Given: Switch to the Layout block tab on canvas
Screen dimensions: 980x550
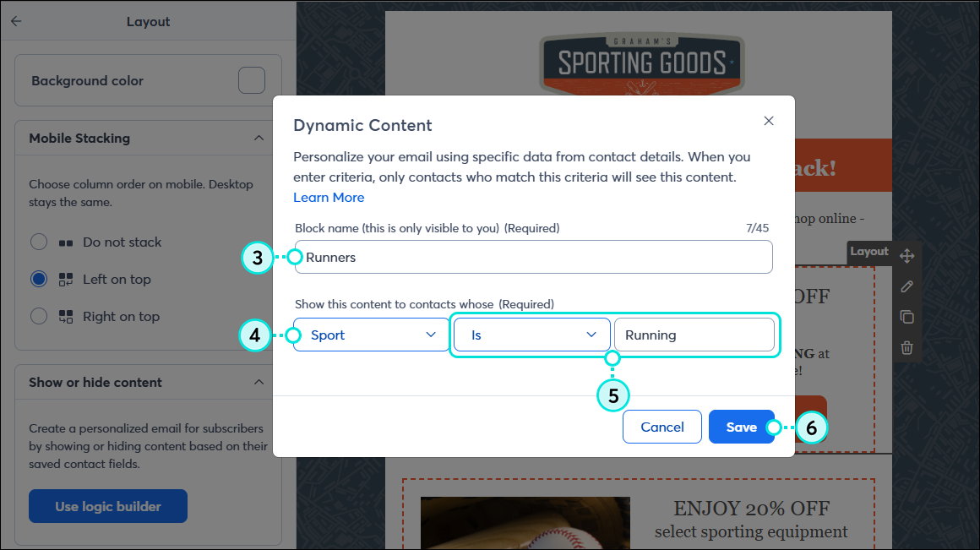Looking at the screenshot, I should (870, 252).
